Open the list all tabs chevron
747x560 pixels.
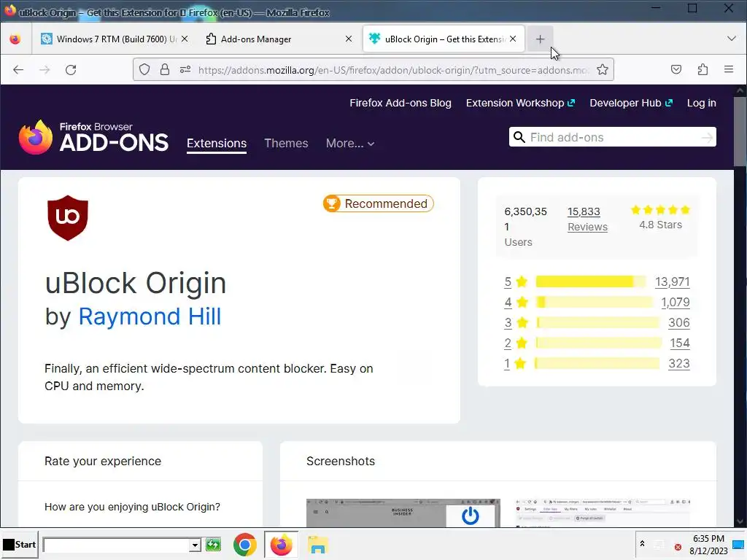tap(731, 39)
